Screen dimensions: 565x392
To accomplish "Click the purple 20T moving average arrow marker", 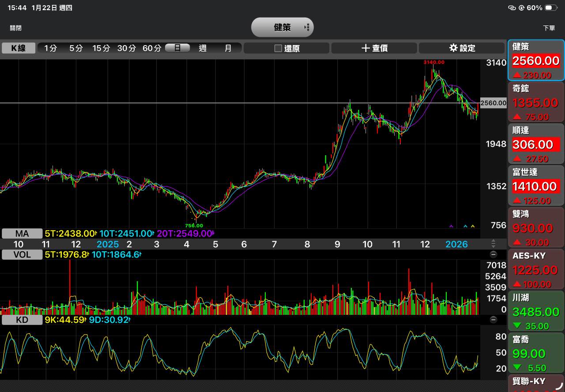I will (x=451, y=226).
